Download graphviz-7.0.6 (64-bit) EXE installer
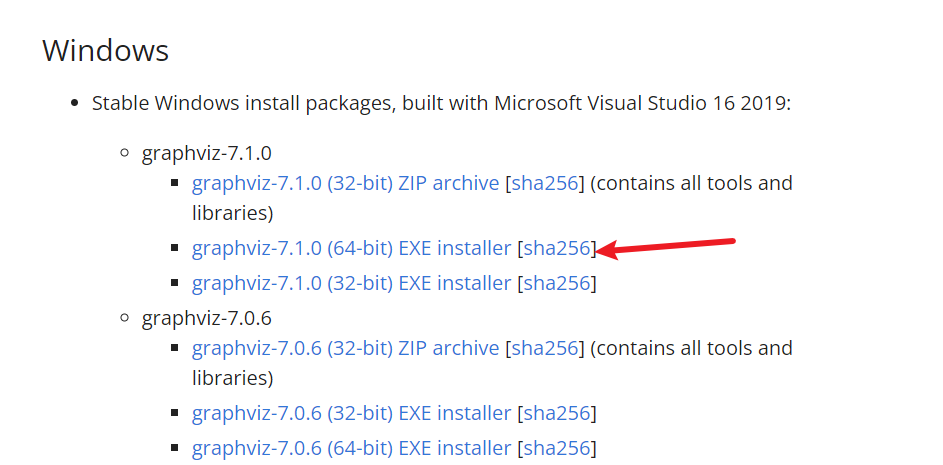Screen dimensions: 943x465 351,448
